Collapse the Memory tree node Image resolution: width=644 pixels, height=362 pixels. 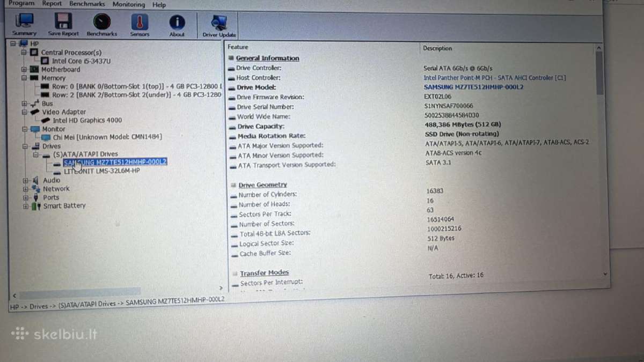[24, 78]
